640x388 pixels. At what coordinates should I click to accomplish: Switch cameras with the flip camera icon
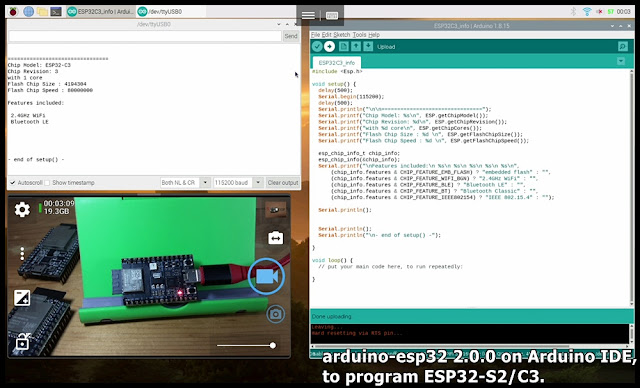pyautogui.click(x=276, y=238)
